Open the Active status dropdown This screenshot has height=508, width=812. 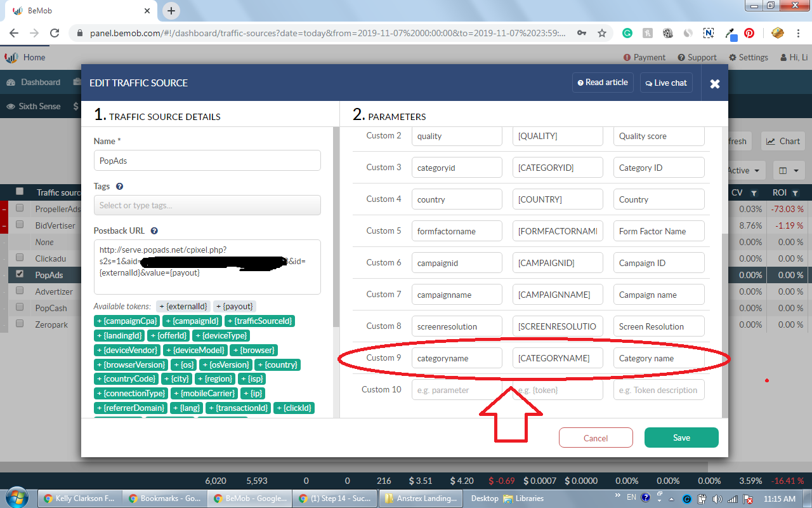click(743, 170)
